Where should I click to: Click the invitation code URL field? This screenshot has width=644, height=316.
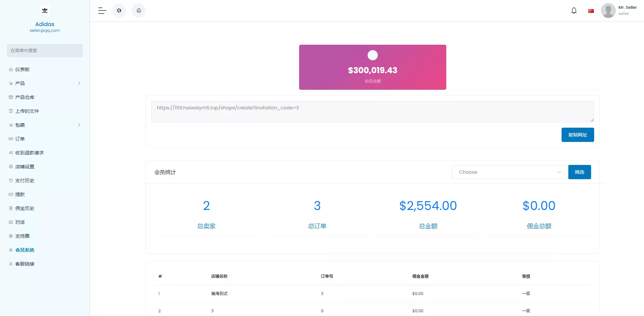(372, 111)
